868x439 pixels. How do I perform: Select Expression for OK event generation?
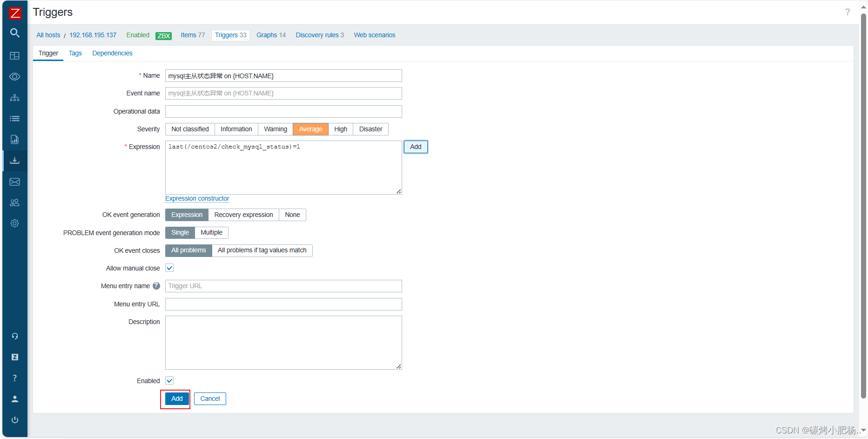coord(187,215)
